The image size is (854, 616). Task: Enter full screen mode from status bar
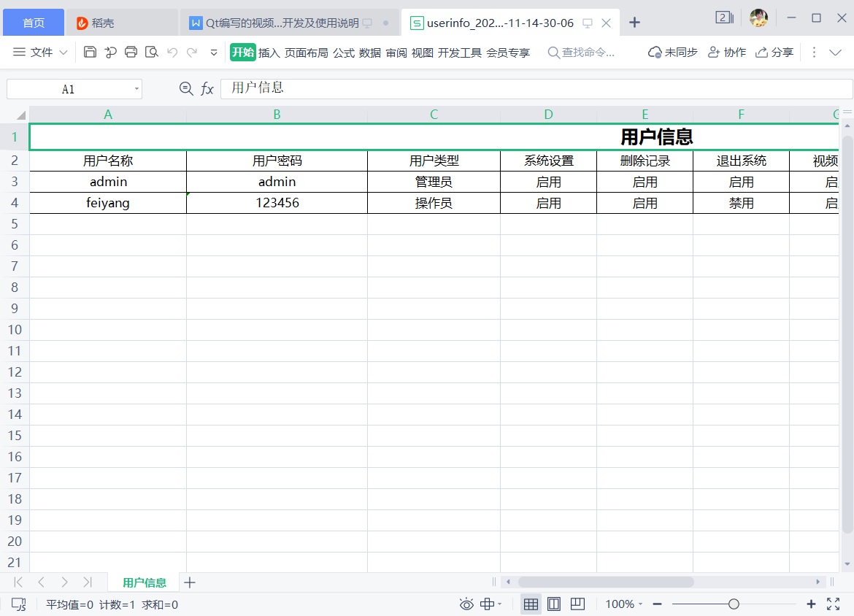tap(833, 604)
